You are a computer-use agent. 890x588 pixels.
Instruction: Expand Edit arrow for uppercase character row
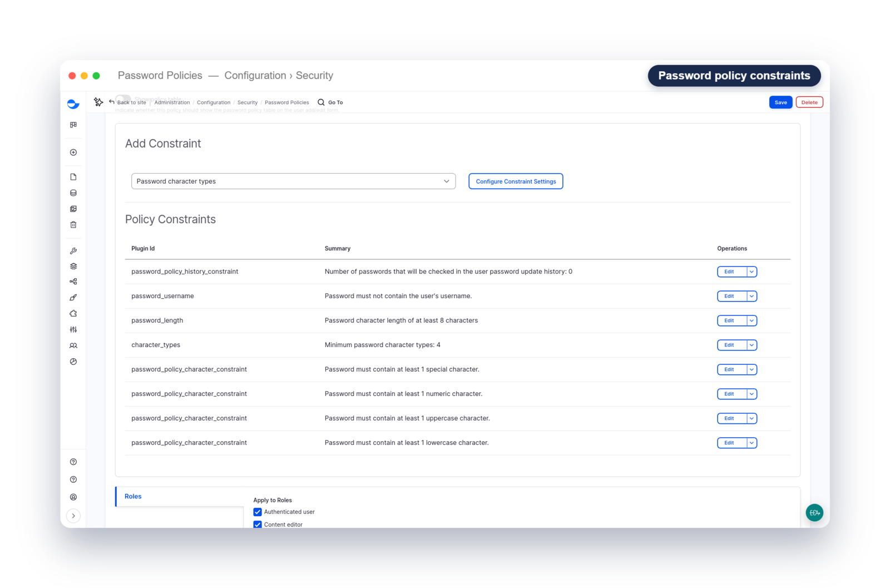(x=751, y=418)
